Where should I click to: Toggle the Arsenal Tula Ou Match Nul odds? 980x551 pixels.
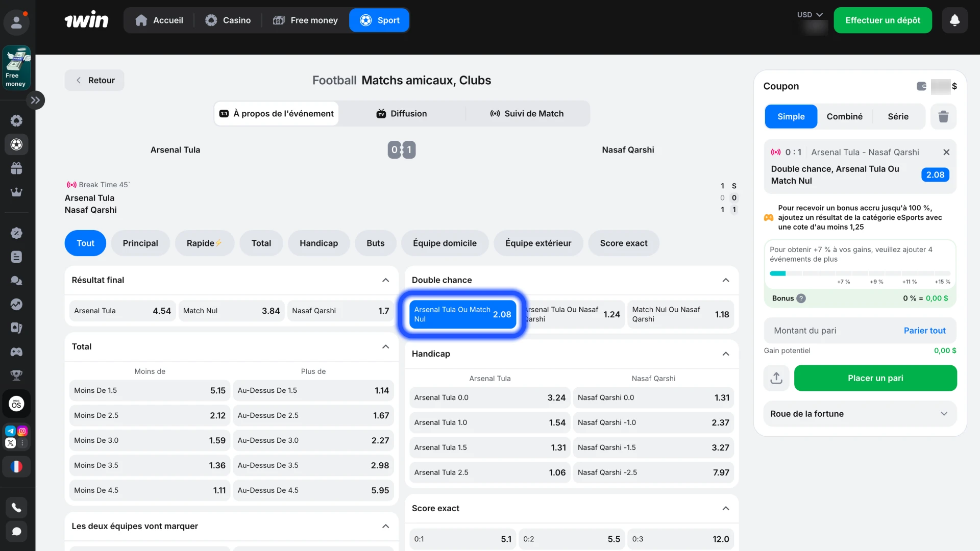(x=462, y=314)
